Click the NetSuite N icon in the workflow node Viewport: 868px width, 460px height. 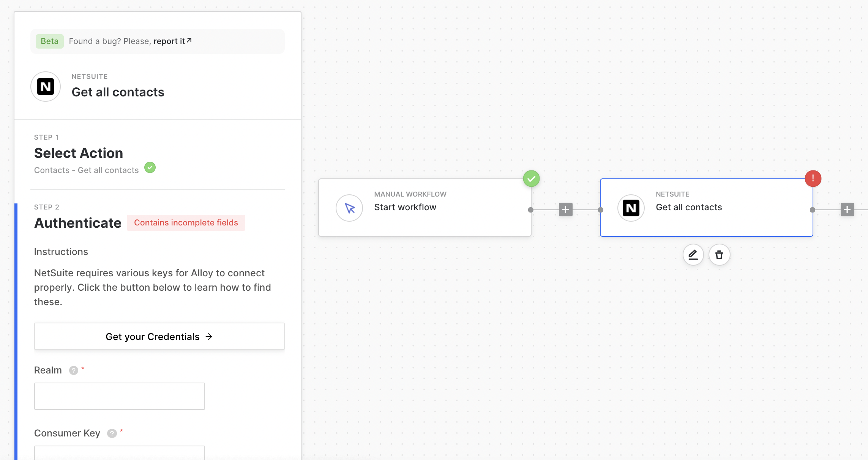pyautogui.click(x=631, y=208)
